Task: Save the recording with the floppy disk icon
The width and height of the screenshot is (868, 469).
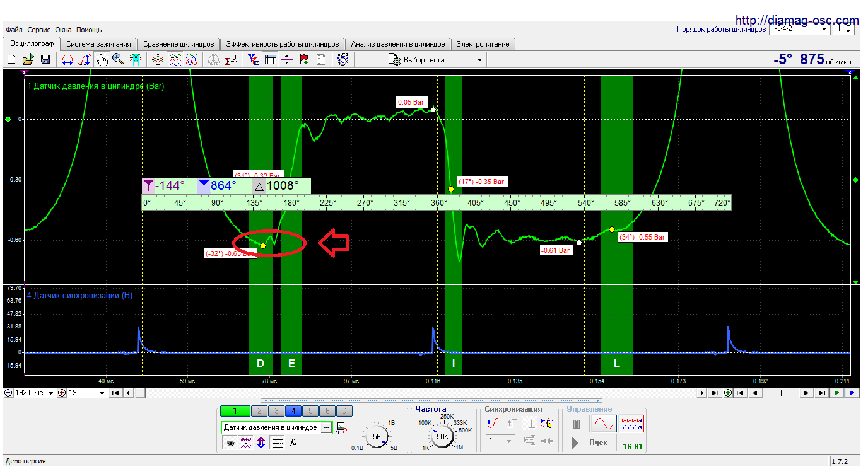Action: pos(45,60)
